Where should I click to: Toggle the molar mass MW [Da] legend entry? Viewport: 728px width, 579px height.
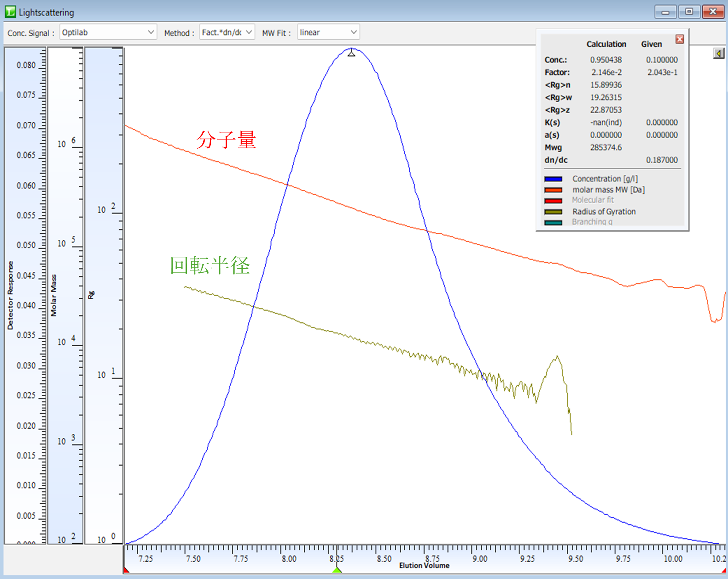608,190
